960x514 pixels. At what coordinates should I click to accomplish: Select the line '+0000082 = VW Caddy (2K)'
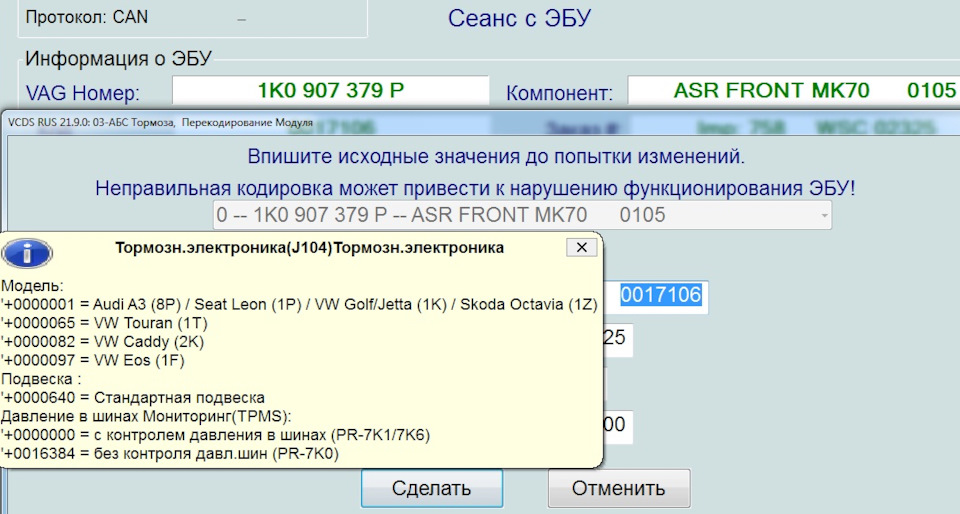[103, 341]
